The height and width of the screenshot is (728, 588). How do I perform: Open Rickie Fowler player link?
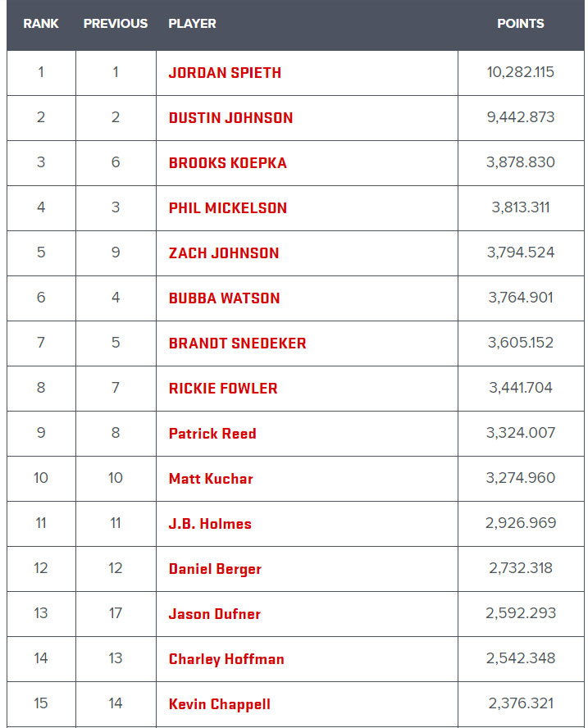click(x=223, y=388)
